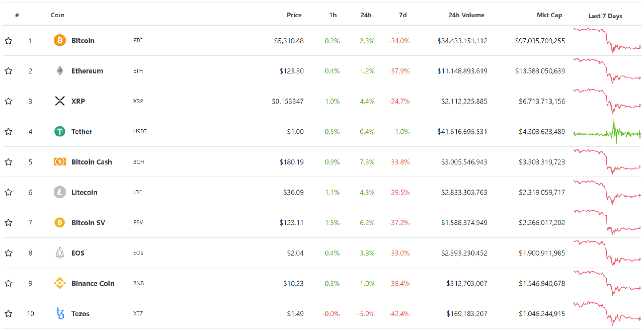The width and height of the screenshot is (644, 331).
Task: Click Tether 24h volume $41,616,695,531
Action: [462, 132]
